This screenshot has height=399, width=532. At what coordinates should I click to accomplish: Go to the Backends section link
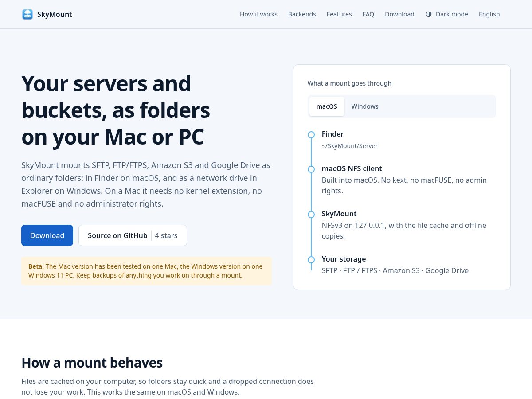(x=302, y=14)
